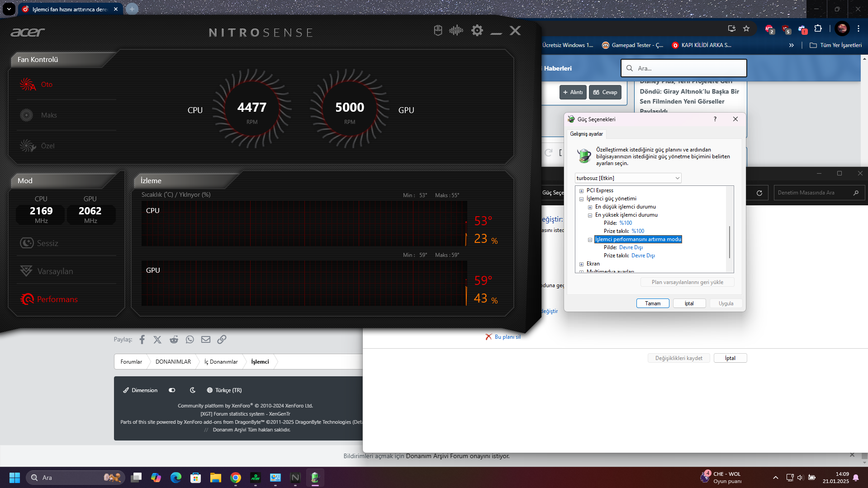Open Chrome profile avatar
The height and width of the screenshot is (488, 868).
click(x=842, y=28)
